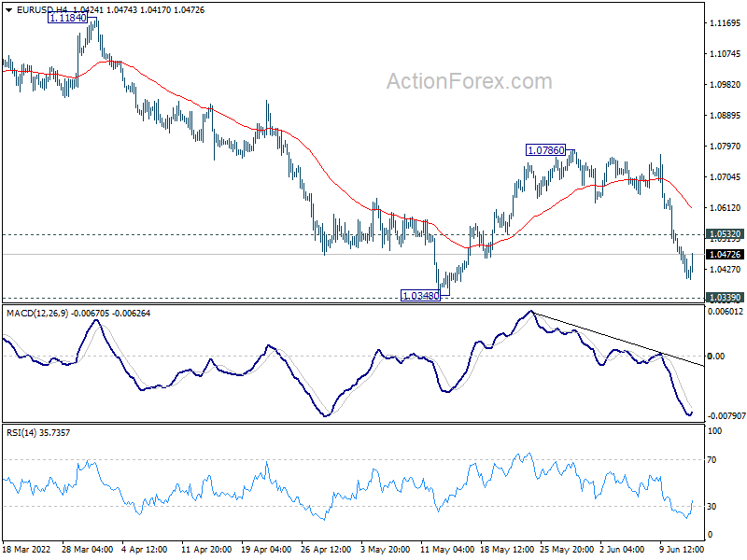Click the 1.07045 price axis value

(x=726, y=177)
